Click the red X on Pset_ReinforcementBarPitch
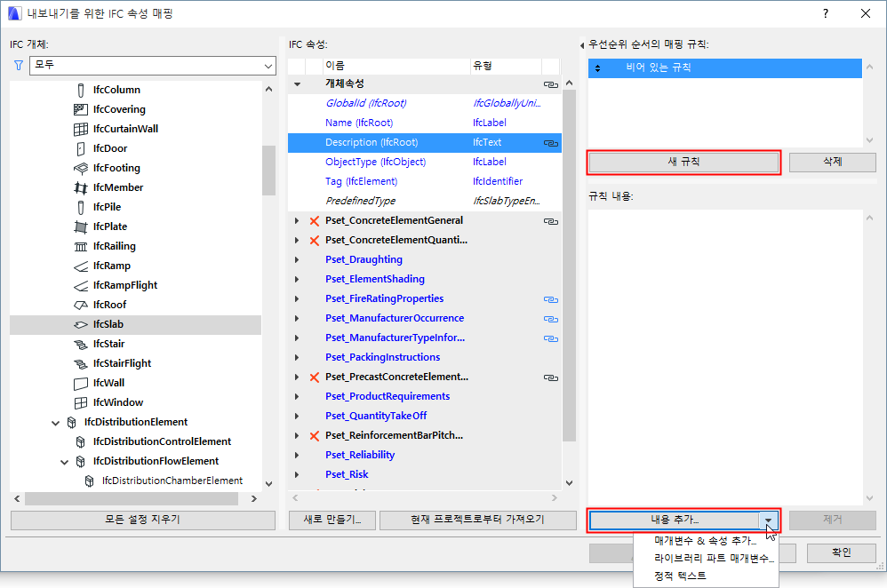The height and width of the screenshot is (588, 887). coord(315,436)
